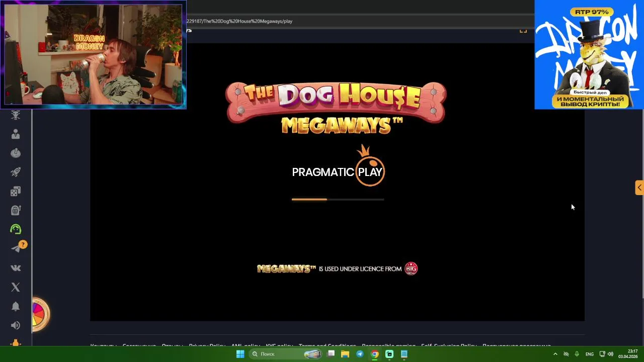Click the crossed-out cloud tray icon

(x=566, y=354)
